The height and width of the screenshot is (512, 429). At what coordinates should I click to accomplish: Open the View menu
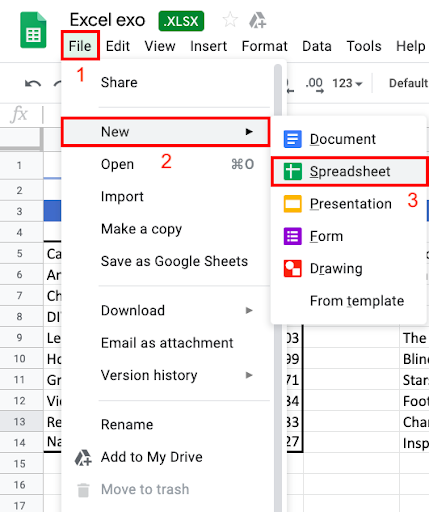(160, 46)
